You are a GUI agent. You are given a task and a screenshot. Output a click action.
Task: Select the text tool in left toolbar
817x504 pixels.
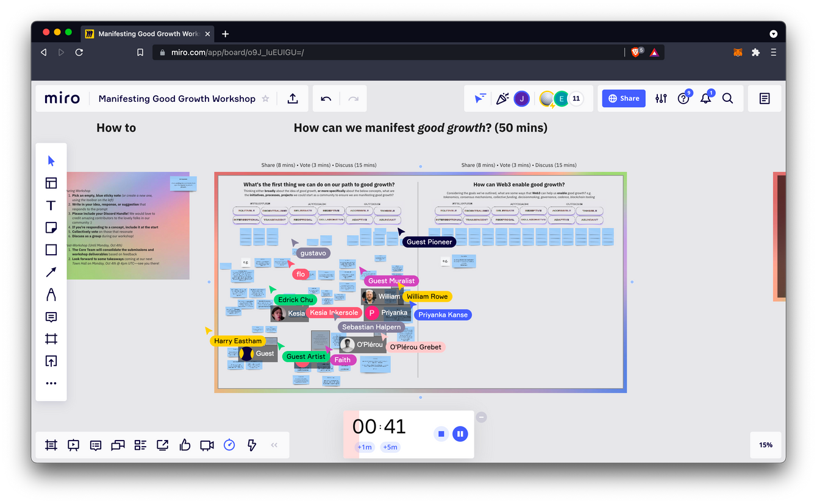(51, 205)
